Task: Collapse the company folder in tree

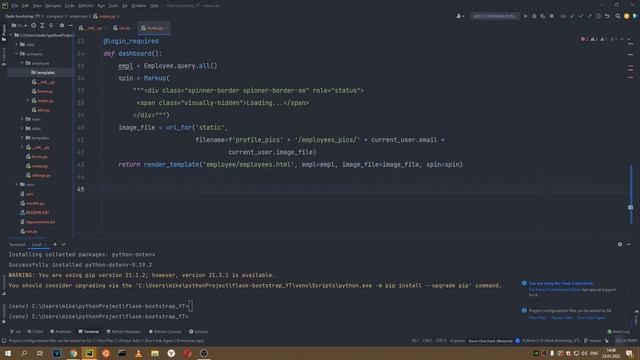Action: 17,53
